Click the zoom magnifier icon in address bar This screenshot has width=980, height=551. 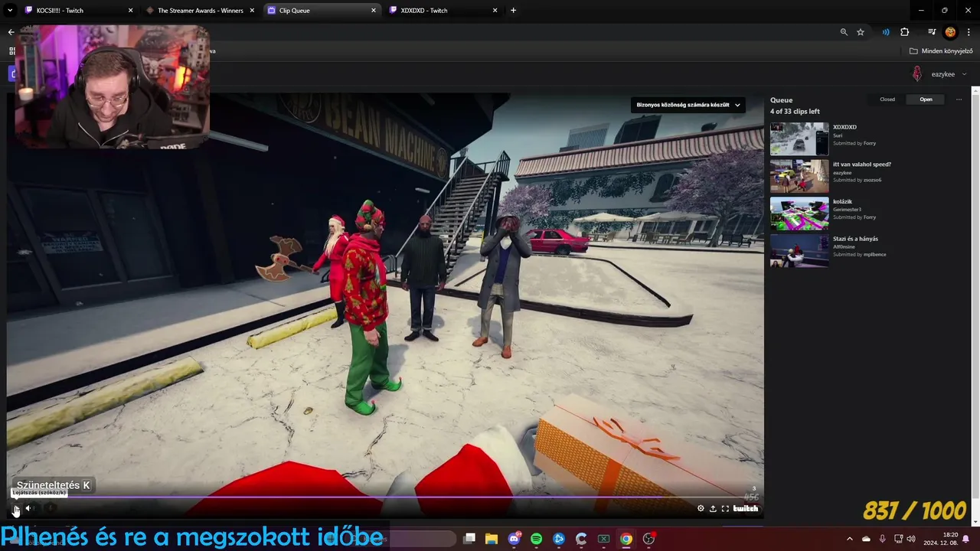click(x=844, y=32)
